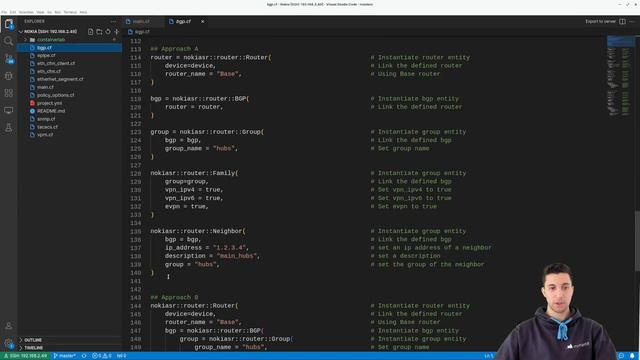Open vprn.cf from explorer
Screen dimensions: 640x360
[x=45, y=135]
